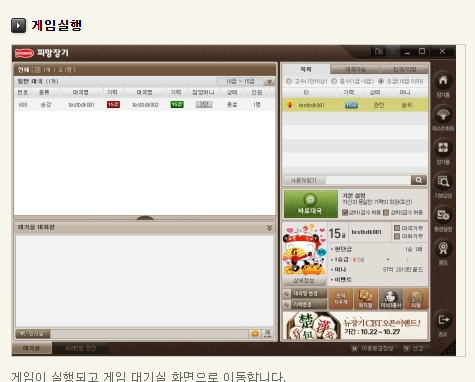475x382 pixels.
Task: Select the 고수(1단이상) radio button
Action: 289,81
